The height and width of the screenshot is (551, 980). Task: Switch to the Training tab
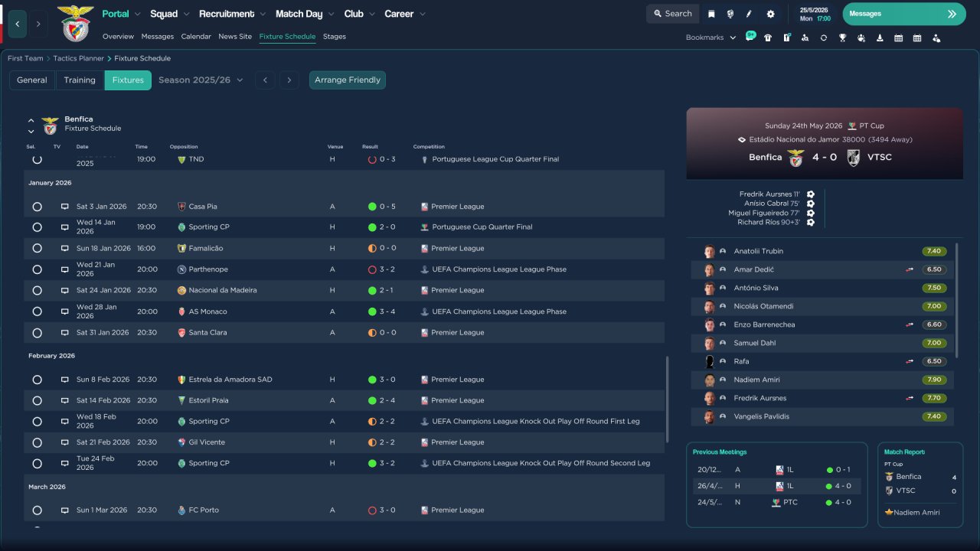click(x=80, y=80)
